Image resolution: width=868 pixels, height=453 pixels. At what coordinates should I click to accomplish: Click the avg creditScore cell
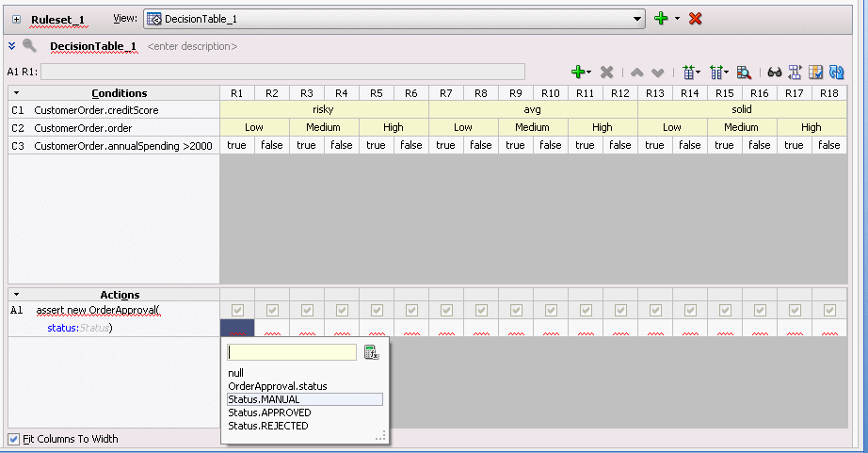(533, 109)
